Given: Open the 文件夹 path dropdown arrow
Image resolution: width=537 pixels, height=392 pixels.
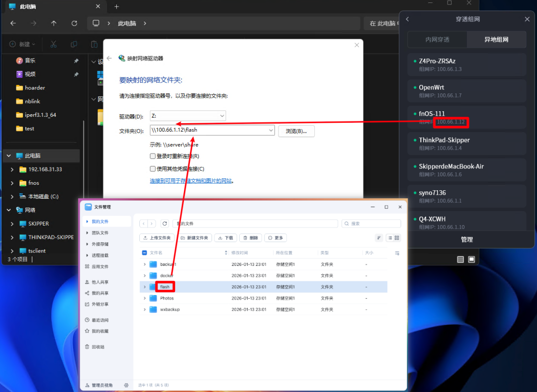Looking at the screenshot, I should point(270,130).
